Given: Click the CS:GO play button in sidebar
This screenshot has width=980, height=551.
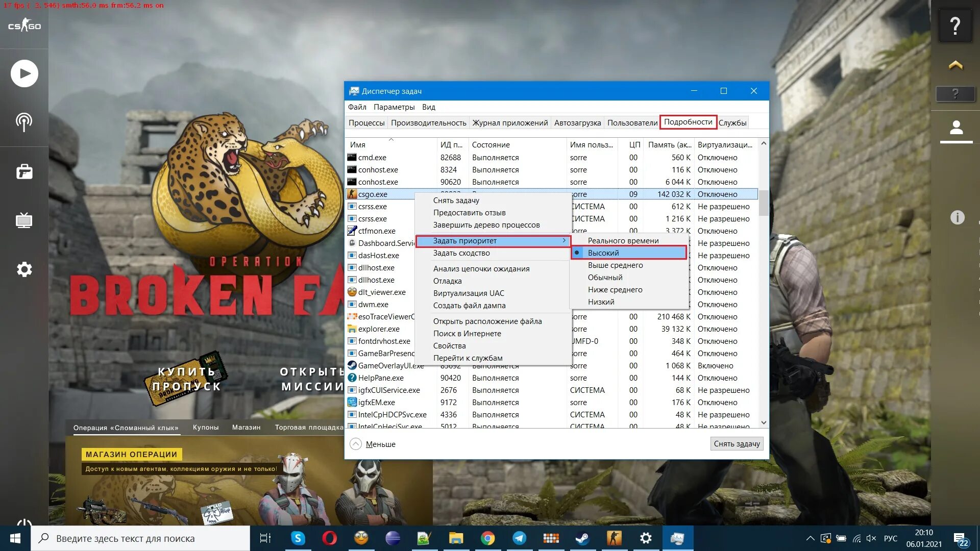Looking at the screenshot, I should (x=24, y=73).
